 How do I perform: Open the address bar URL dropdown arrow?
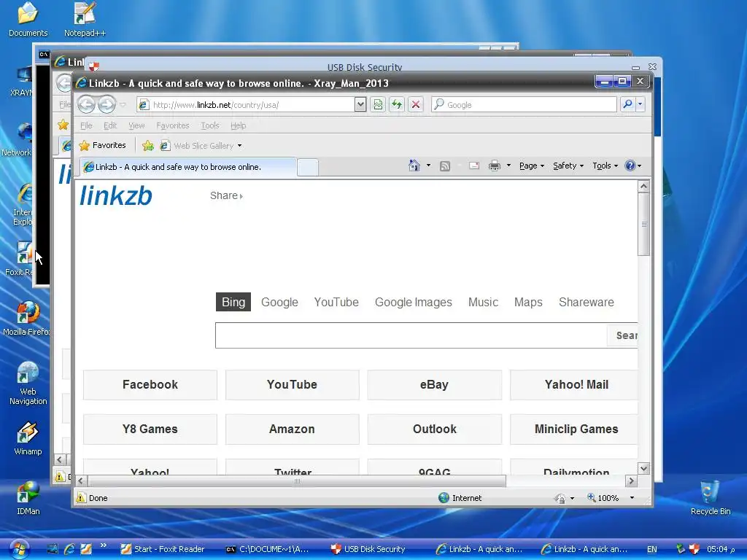point(360,104)
